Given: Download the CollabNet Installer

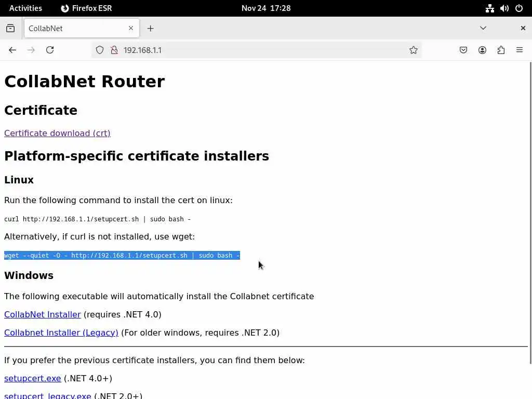Looking at the screenshot, I should [x=43, y=314].
